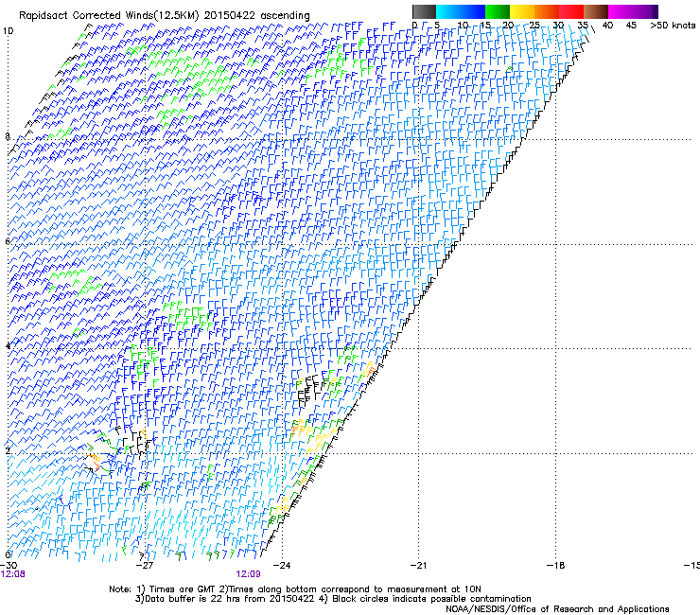Select latitude label '2' on the left axis
The width and height of the screenshot is (700, 615).
click(8, 450)
